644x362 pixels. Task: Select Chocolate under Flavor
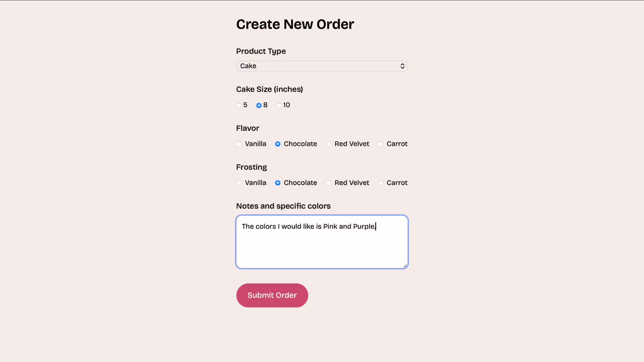(x=278, y=144)
